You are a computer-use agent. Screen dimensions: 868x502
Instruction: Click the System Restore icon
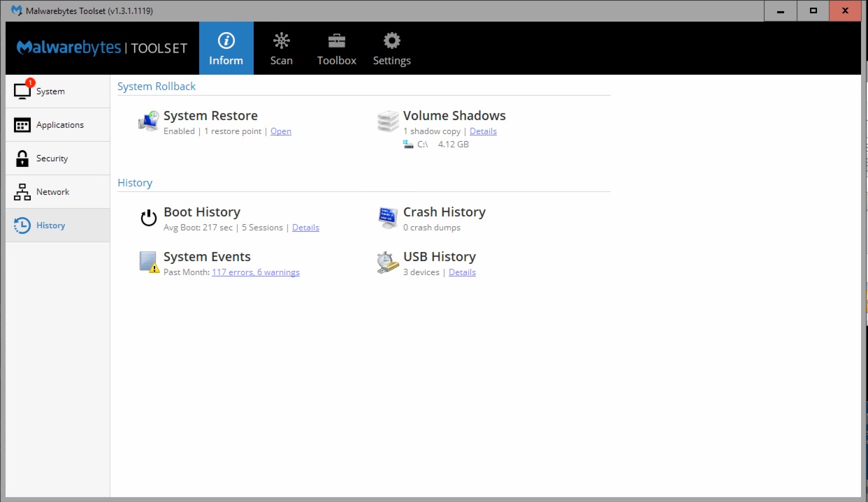(148, 121)
